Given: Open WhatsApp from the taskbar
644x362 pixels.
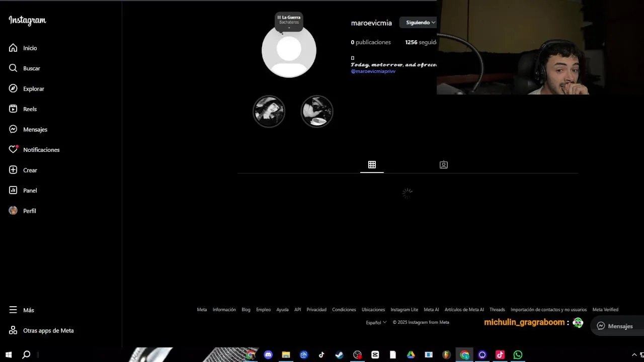Looking at the screenshot, I should [518, 354].
